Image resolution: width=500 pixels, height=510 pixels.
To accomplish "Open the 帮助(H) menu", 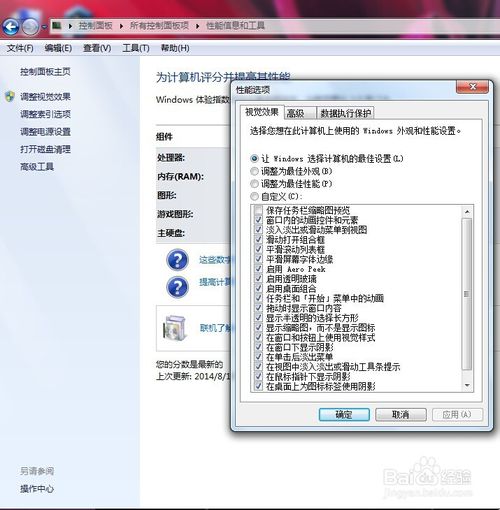I will pos(175,48).
